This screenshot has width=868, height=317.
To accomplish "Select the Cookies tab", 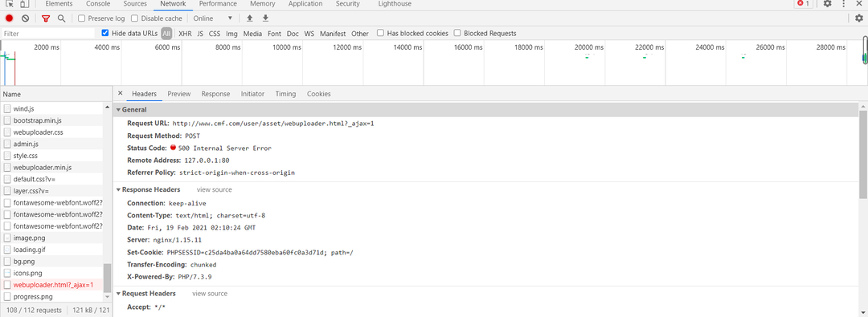I will click(319, 94).
